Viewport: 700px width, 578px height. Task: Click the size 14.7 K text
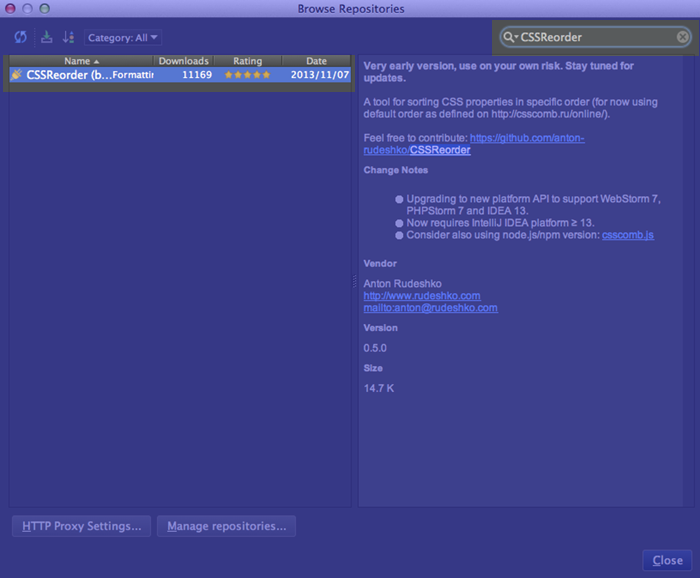point(379,388)
